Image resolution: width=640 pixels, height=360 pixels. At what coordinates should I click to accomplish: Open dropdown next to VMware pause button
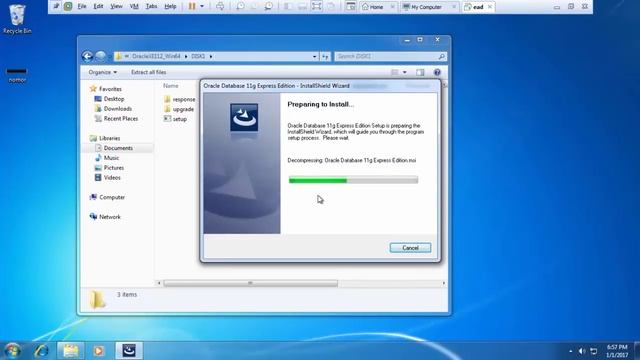coord(202,7)
